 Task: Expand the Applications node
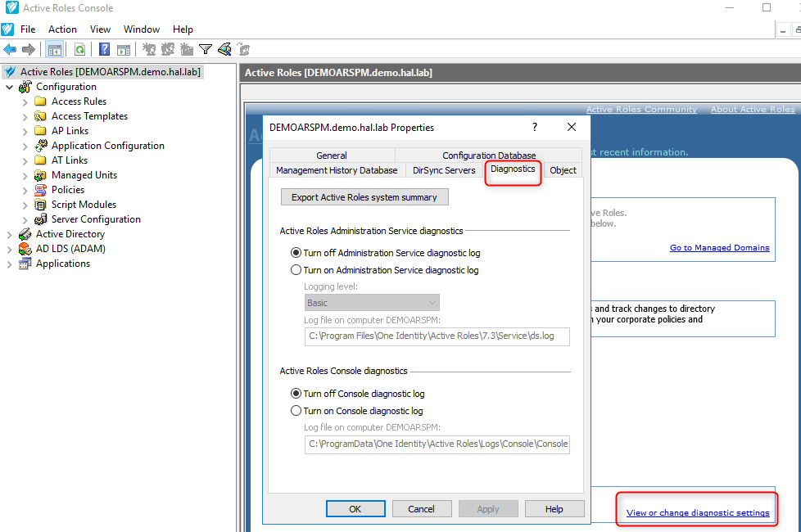point(9,264)
